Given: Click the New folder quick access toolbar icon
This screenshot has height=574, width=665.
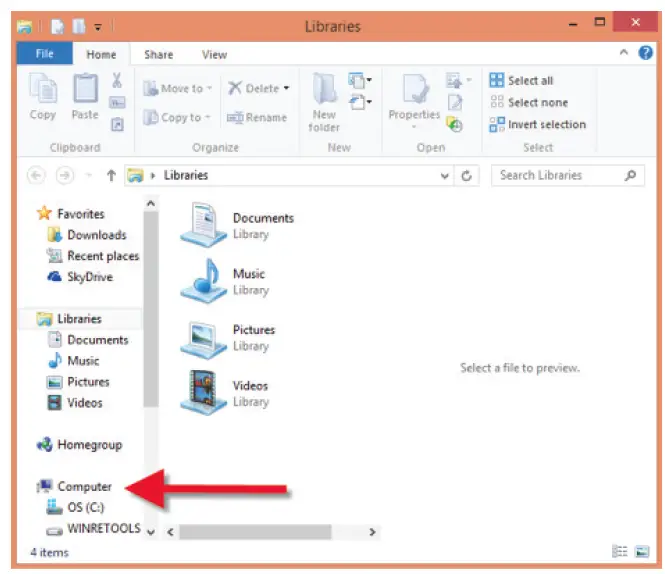Looking at the screenshot, I should 78,26.
